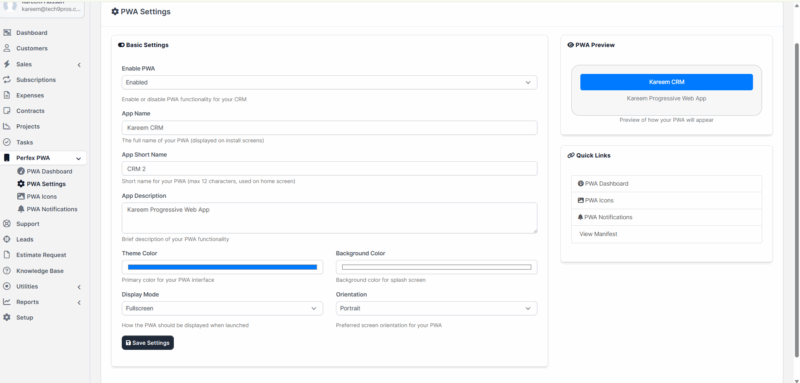The height and width of the screenshot is (383, 800).
Task: Open PWA Notifications quick link
Action: pos(666,217)
